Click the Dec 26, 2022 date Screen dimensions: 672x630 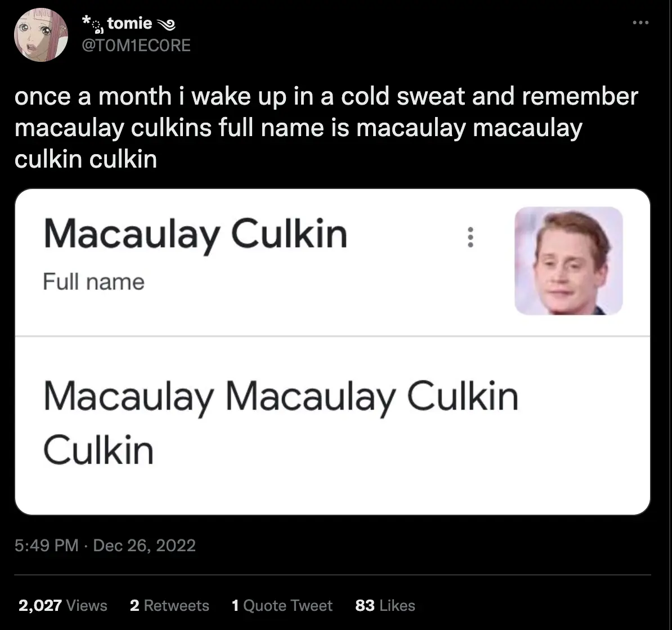tap(145, 545)
